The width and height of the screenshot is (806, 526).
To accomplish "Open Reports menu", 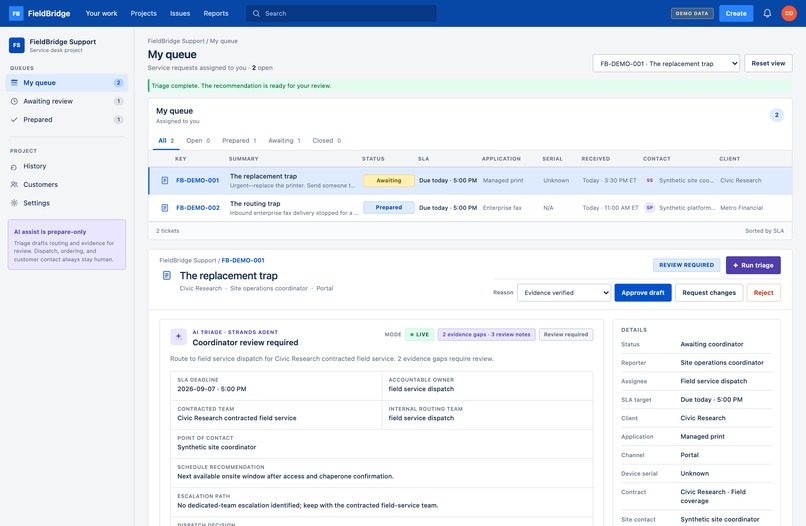I will tap(216, 13).
